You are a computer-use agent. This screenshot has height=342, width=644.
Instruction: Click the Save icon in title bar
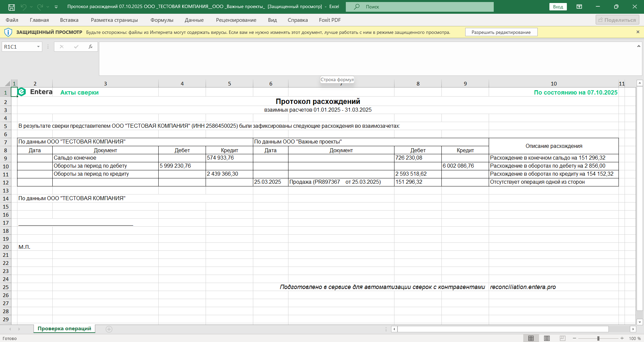[11, 7]
